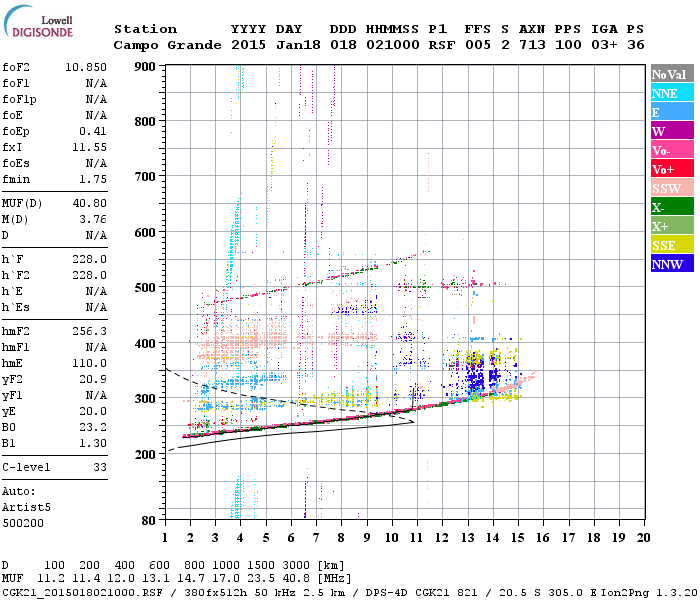The width and height of the screenshot is (700, 600).
Task: Click the 500200 code under Artist5
Action: [x=23, y=523]
